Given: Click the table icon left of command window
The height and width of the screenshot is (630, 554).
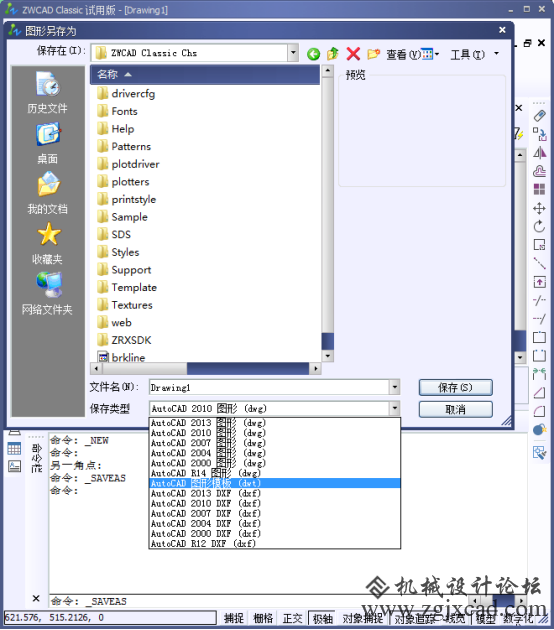Looking at the screenshot, I should [14, 449].
